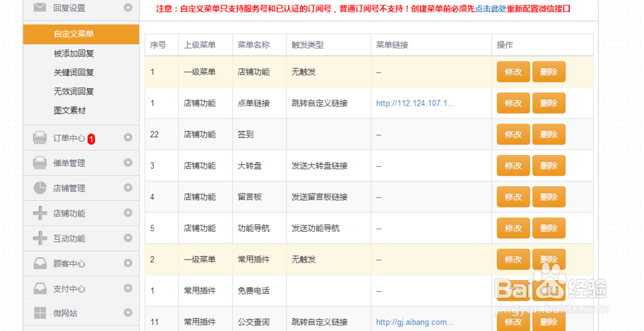This screenshot has width=644, height=331.
Task: Expand the 支付中心 section arrow
Action: (x=128, y=288)
